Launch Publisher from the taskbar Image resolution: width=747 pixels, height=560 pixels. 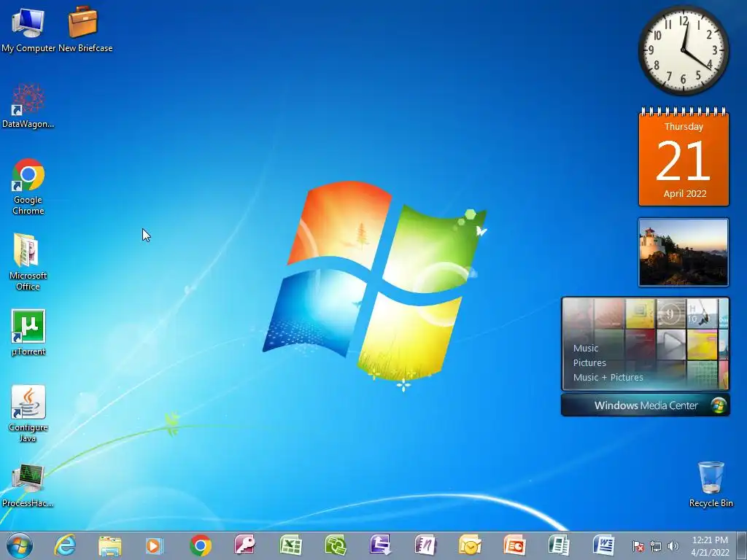point(560,545)
